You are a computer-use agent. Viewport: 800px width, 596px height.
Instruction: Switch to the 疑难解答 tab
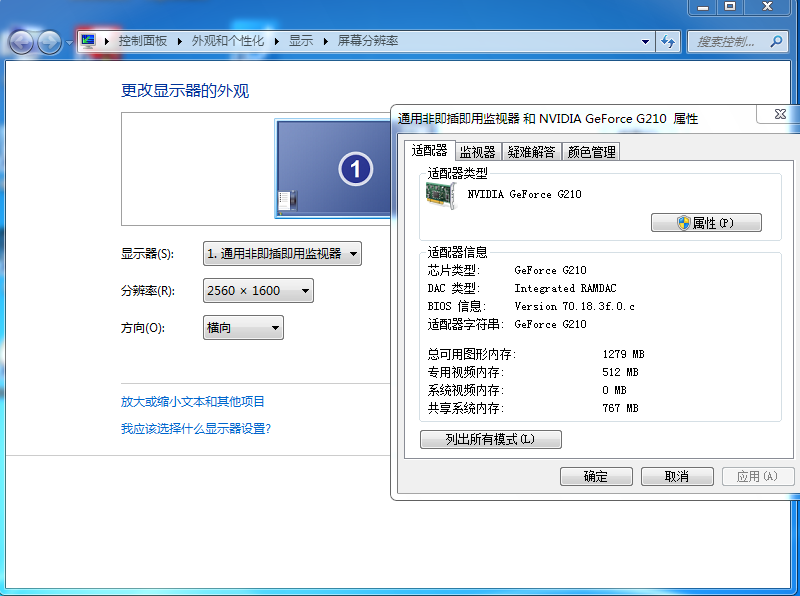click(x=531, y=152)
